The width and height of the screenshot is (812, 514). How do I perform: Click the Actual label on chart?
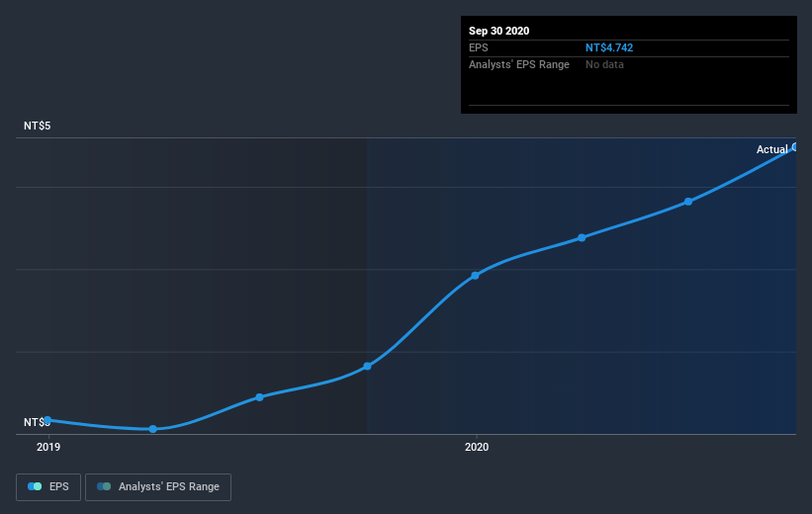771,149
